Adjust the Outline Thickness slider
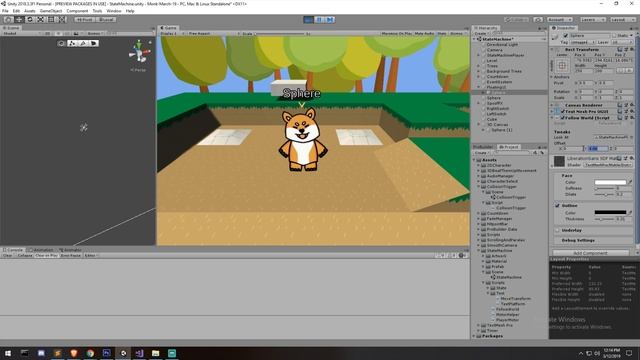 tap(604, 219)
